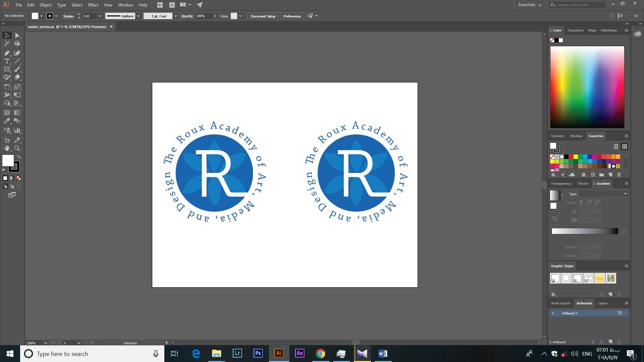Open the variable width profile dropdown
The width and height of the screenshot is (644, 362).
pos(138,16)
